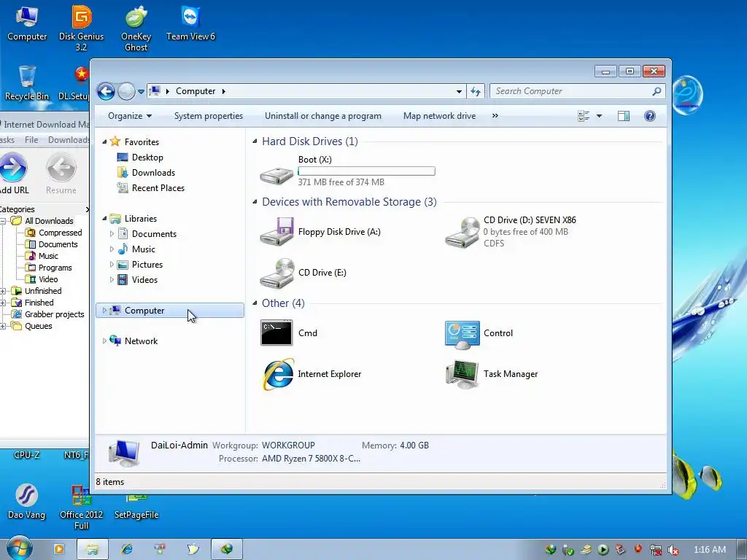Collapse the Hard Disk Drives group
The width and height of the screenshot is (747, 560).
point(255,141)
